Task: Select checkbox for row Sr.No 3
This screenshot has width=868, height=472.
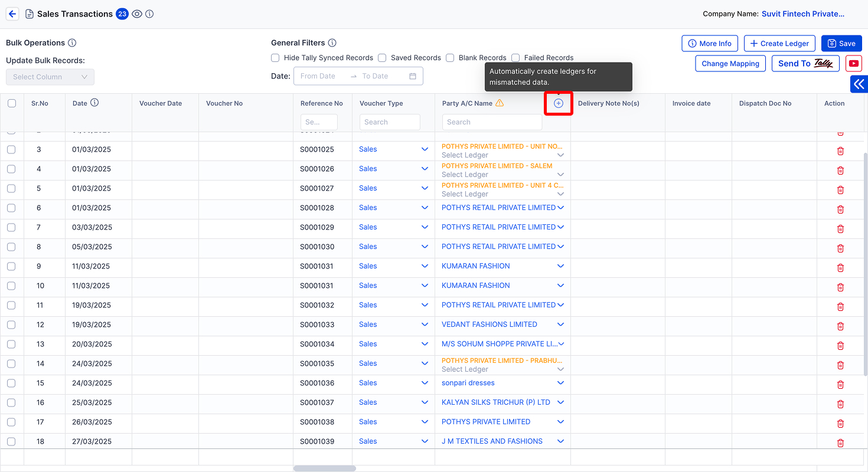Action: click(11, 149)
